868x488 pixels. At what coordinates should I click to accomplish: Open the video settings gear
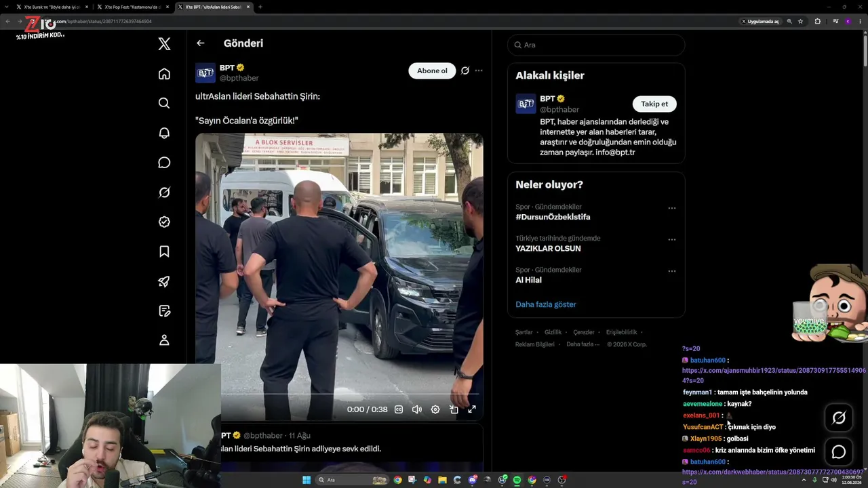[x=435, y=409]
